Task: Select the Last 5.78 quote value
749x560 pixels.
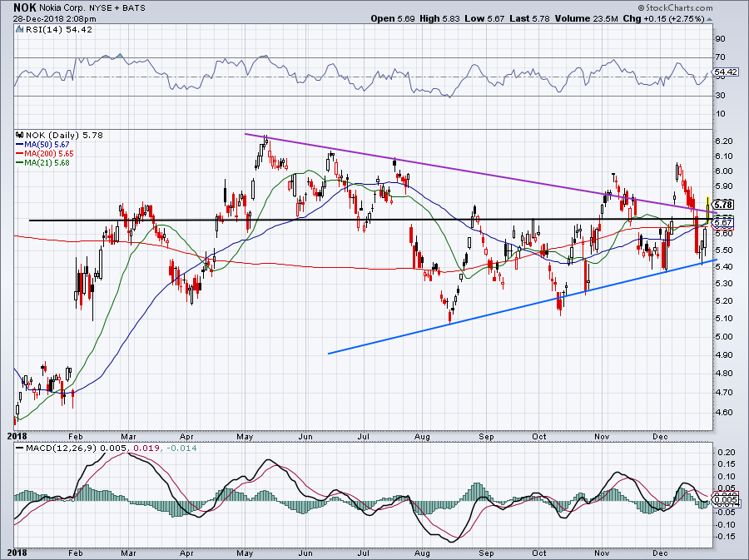Action: pos(528,18)
